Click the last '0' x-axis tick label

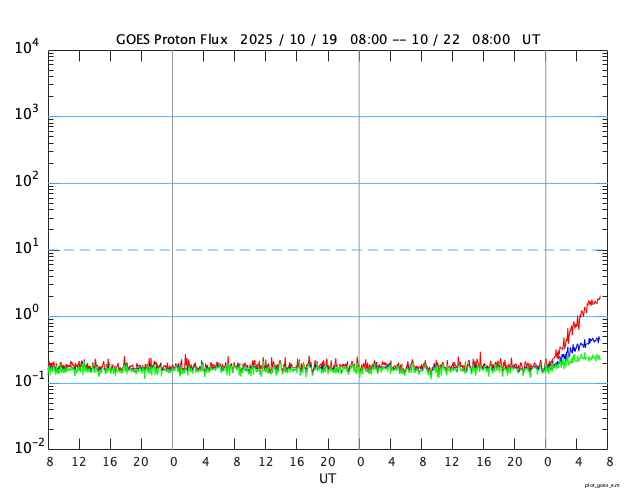coord(546,462)
